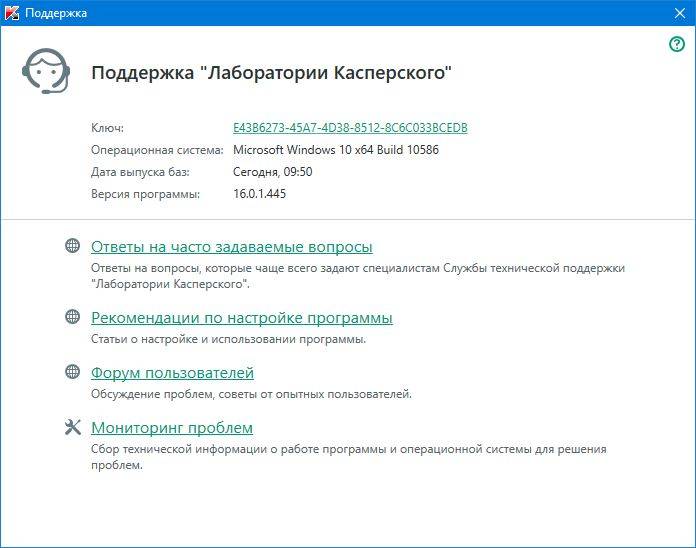Click database release date "Сегодня, 09:50"
Screen dimensions: 696x548
(x=273, y=172)
